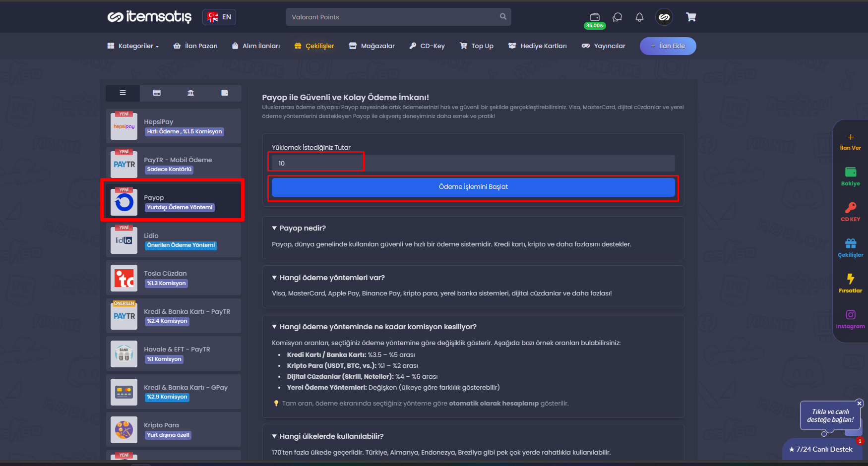
Task: Select the Payop payment method
Action: (173, 201)
